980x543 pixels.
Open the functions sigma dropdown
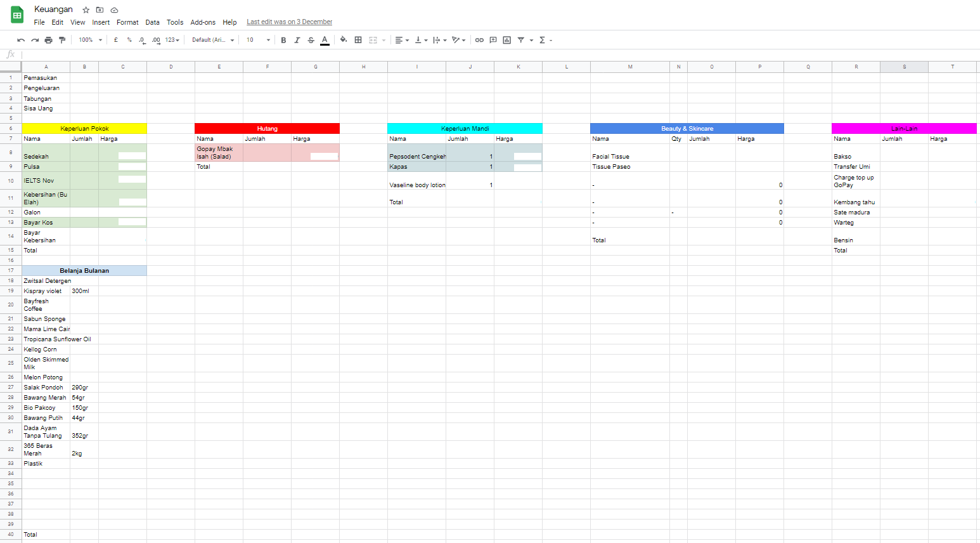(x=546, y=40)
